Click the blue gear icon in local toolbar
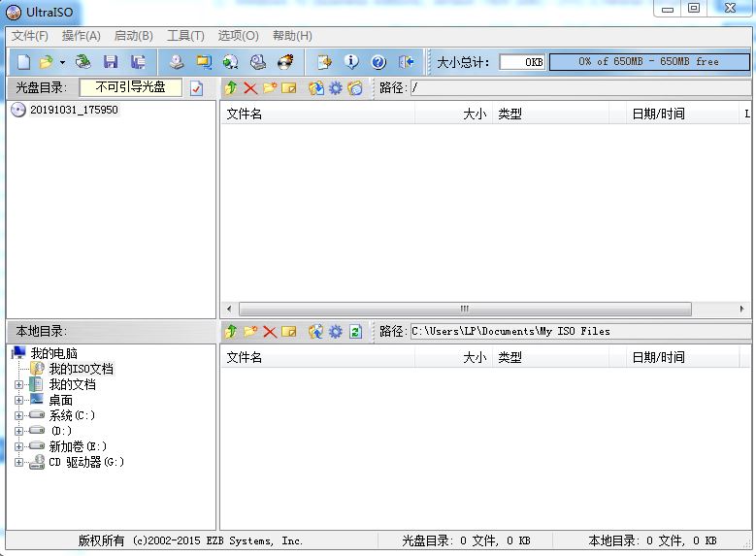 click(x=336, y=332)
